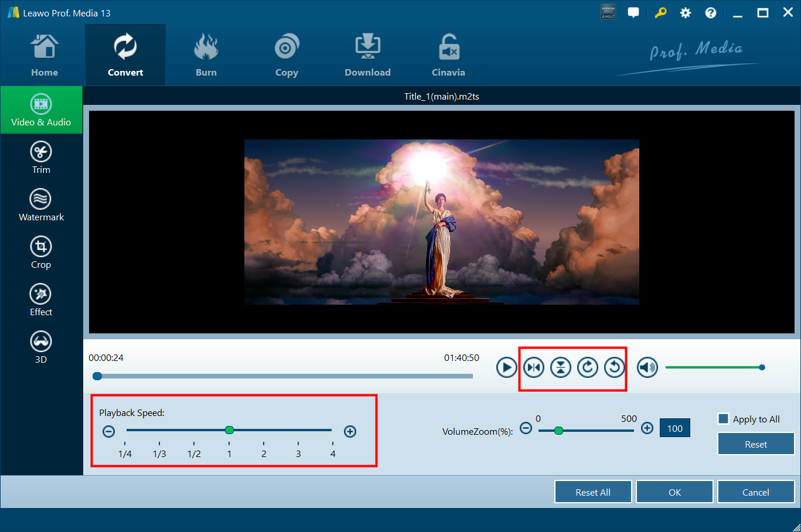Rotate the video clockwise
The height and width of the screenshot is (532, 801).
pos(588,367)
